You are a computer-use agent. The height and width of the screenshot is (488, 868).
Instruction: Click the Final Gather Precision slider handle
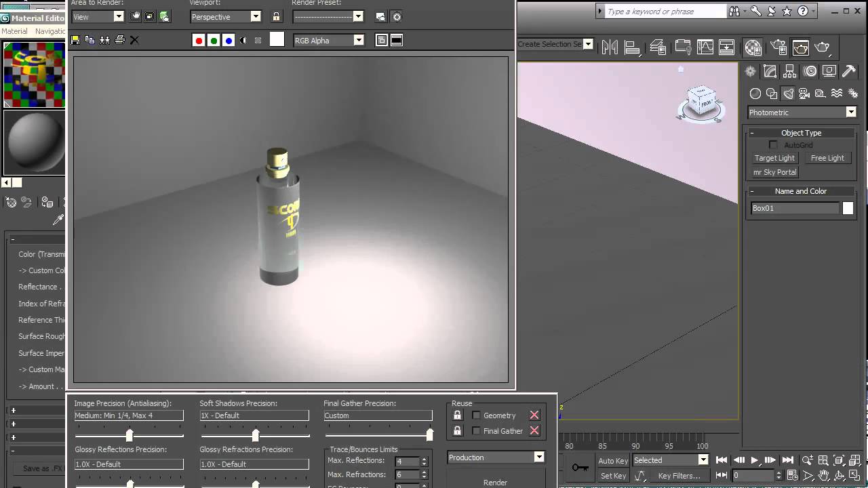pos(429,435)
